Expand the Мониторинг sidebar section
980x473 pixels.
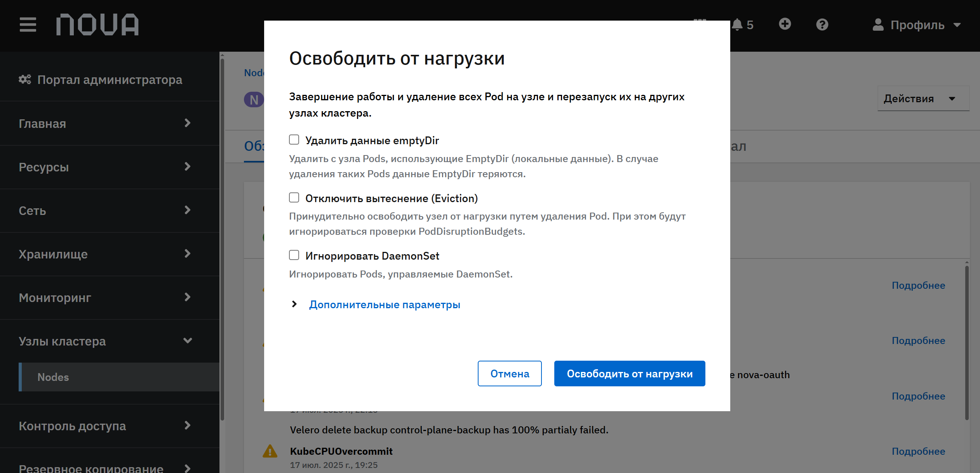(110, 297)
